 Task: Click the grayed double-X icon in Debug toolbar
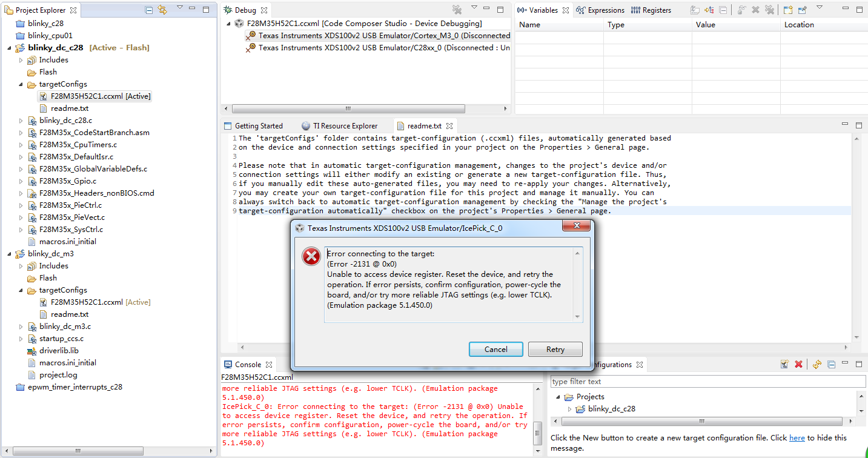click(457, 10)
